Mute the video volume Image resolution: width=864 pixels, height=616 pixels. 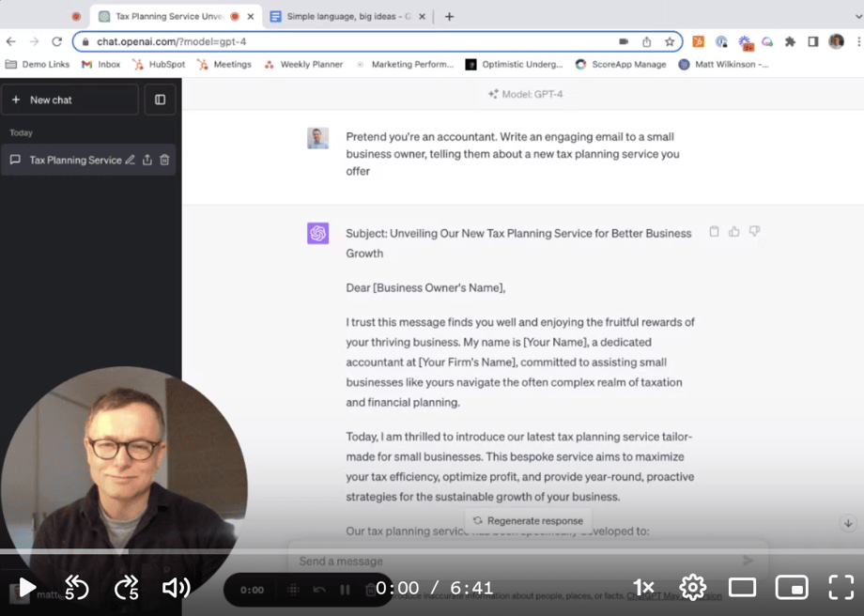[176, 589]
